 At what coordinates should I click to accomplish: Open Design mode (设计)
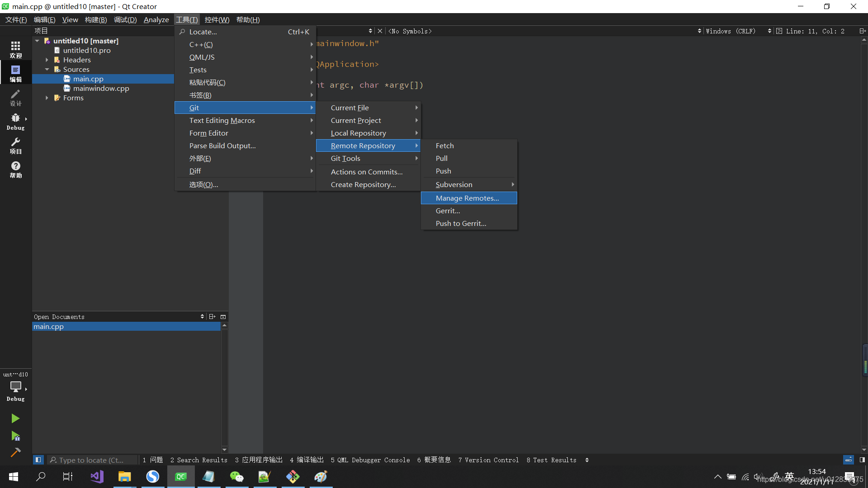pyautogui.click(x=16, y=97)
